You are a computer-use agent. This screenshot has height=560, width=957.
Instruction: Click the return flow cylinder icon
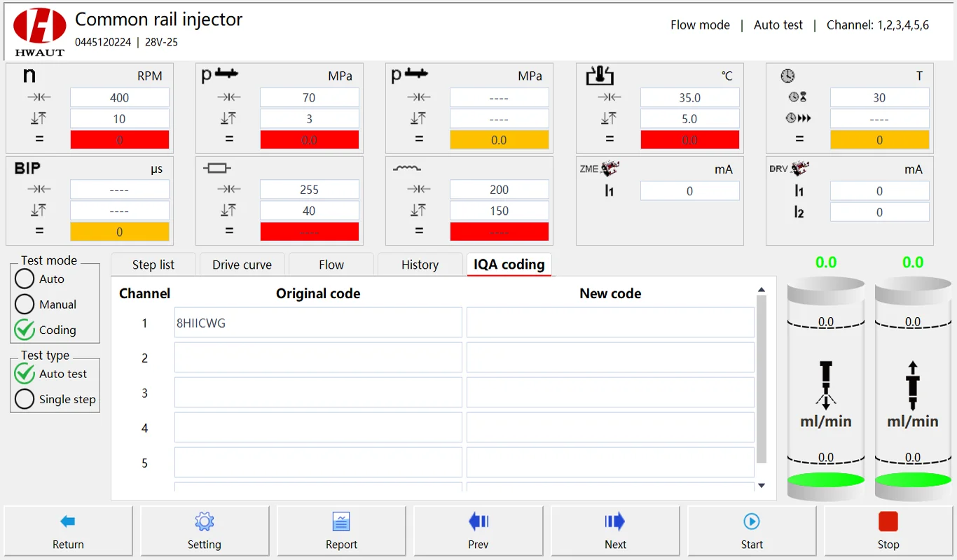[912, 385]
